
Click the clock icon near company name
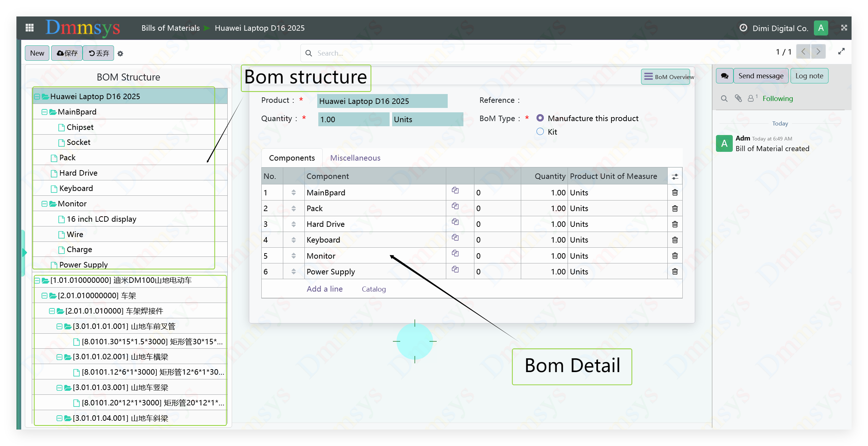point(743,28)
